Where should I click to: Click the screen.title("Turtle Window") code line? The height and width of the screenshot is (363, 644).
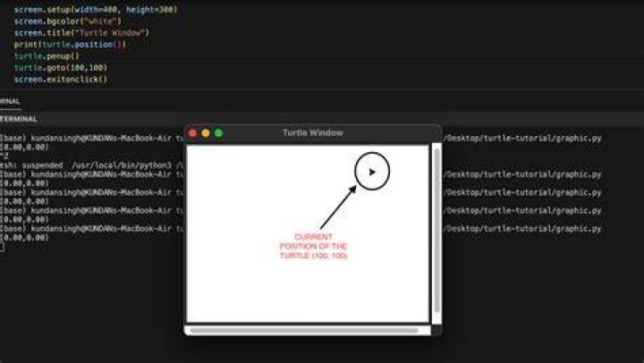click(x=81, y=32)
